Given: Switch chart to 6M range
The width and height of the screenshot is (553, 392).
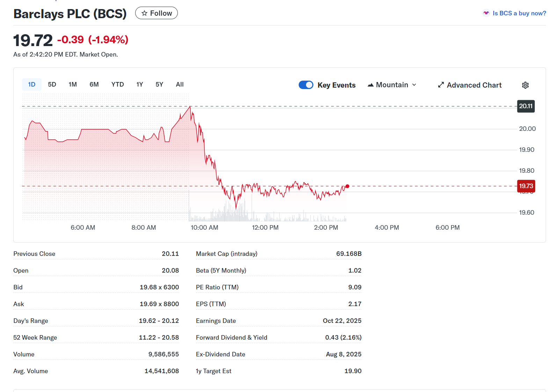Looking at the screenshot, I should pos(94,84).
